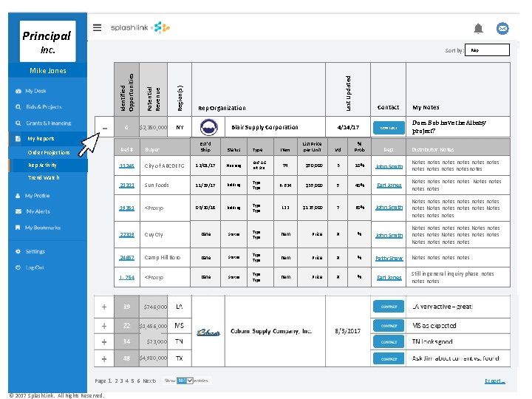Open My Bookmarks menu item

(43, 228)
